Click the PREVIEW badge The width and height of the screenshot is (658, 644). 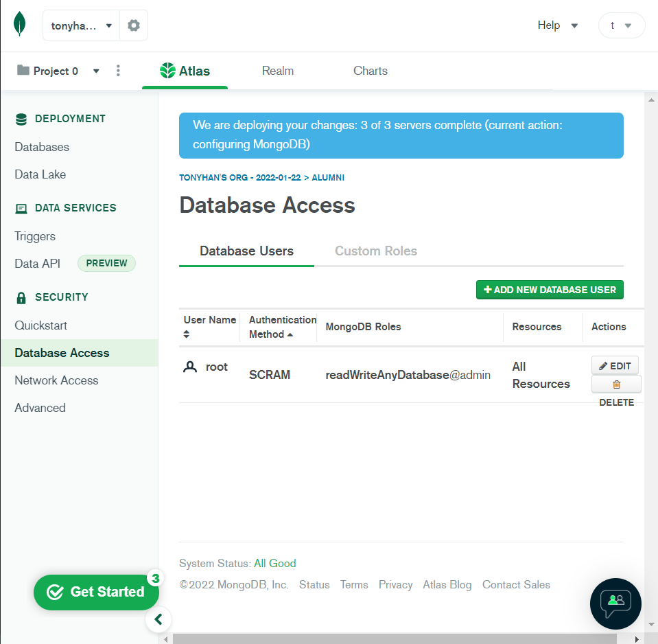[x=106, y=263]
